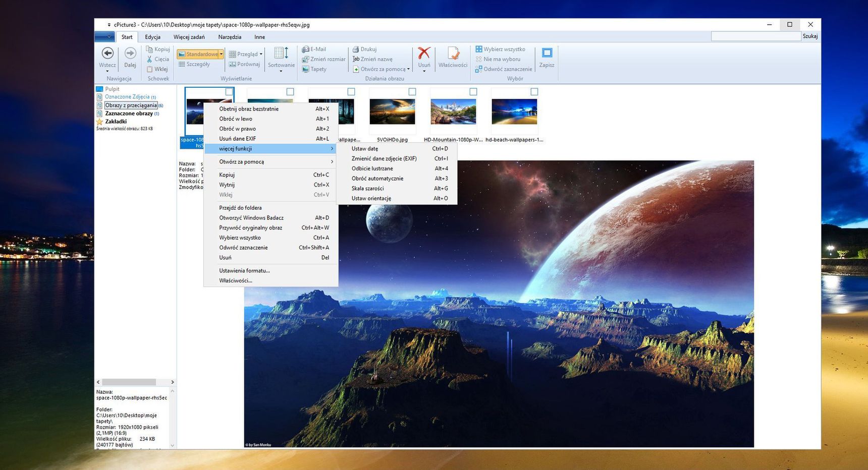Go forward with the Dalej arrow icon
Viewport: 868px width, 470px height.
(x=130, y=53)
